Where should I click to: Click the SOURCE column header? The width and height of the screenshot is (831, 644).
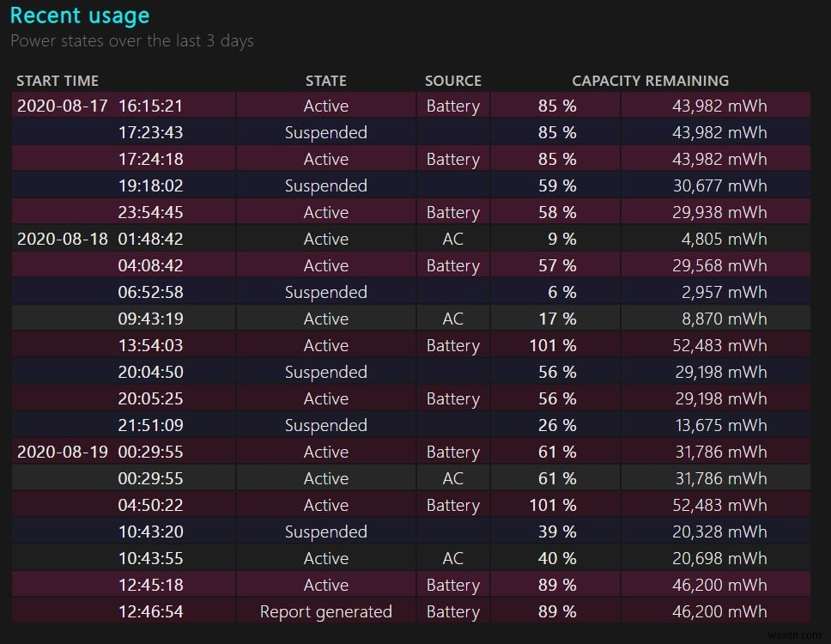point(453,81)
